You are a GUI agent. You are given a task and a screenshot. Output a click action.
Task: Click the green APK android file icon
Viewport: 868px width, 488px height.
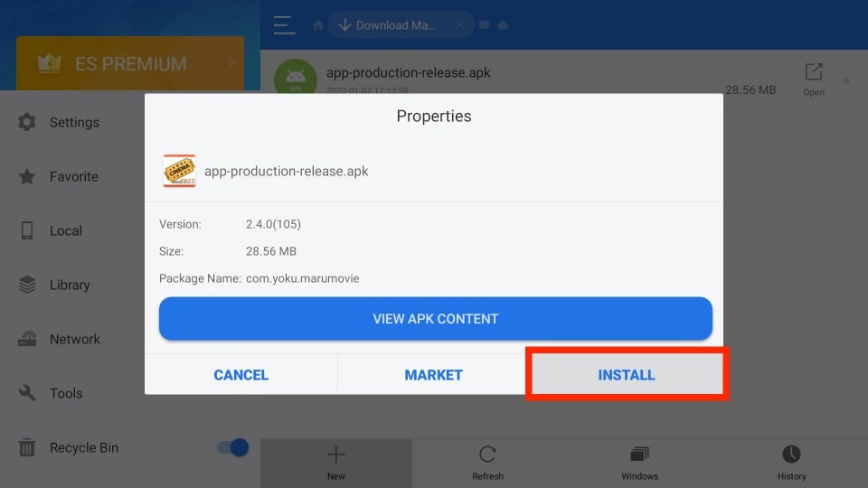296,78
